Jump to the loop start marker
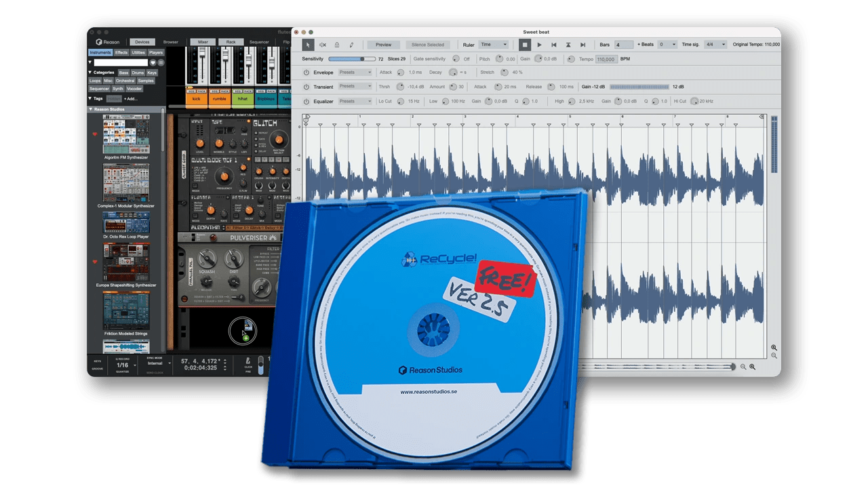Viewport: 868px width, 499px height. click(x=554, y=45)
